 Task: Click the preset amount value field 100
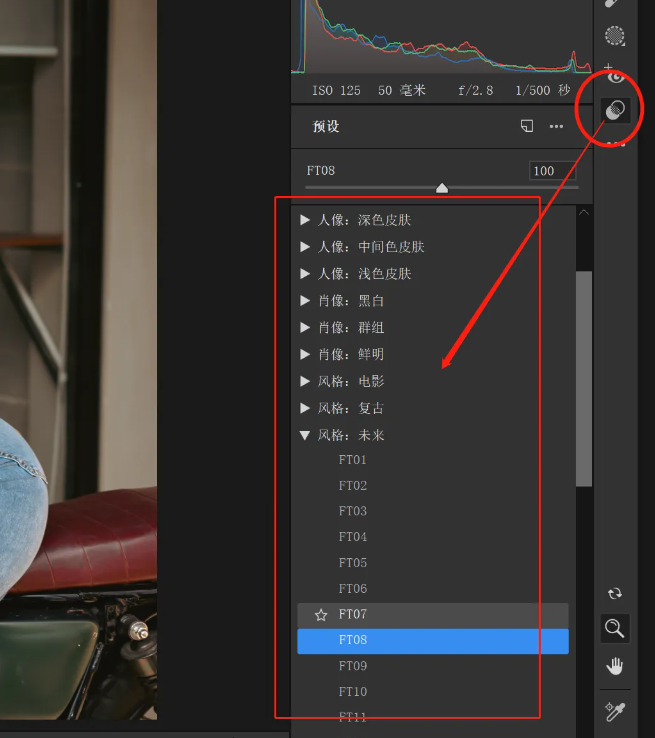point(552,171)
